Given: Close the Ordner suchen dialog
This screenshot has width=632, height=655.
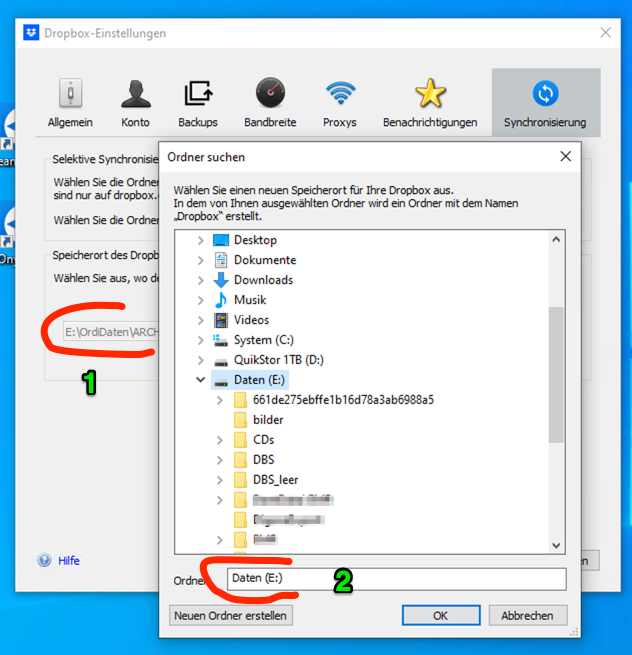Looking at the screenshot, I should [x=566, y=157].
